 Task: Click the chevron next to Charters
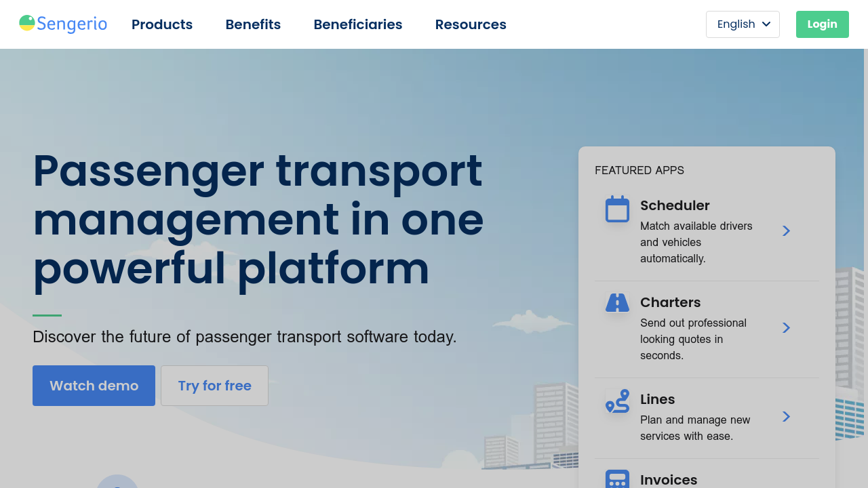click(x=786, y=328)
